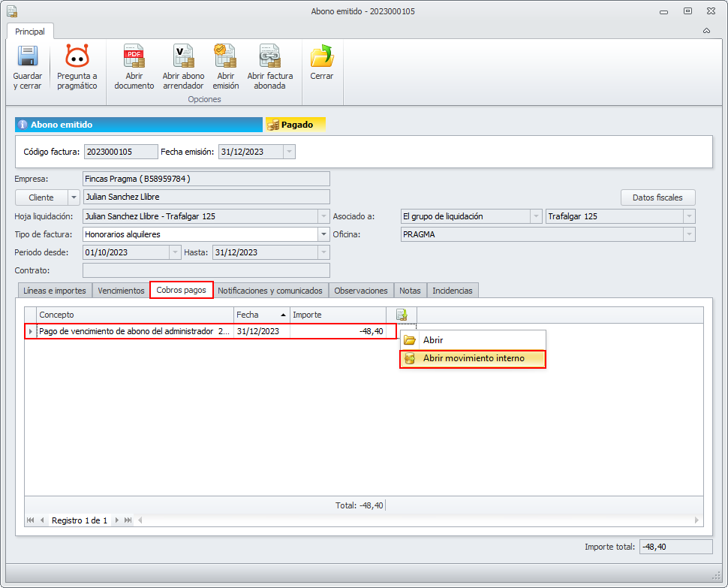Switch to Incidencias tab

coord(453,291)
